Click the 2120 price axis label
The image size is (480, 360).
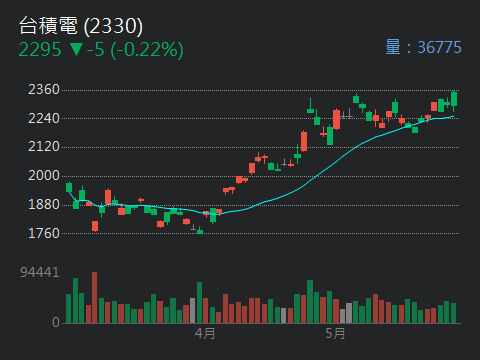tap(44, 147)
